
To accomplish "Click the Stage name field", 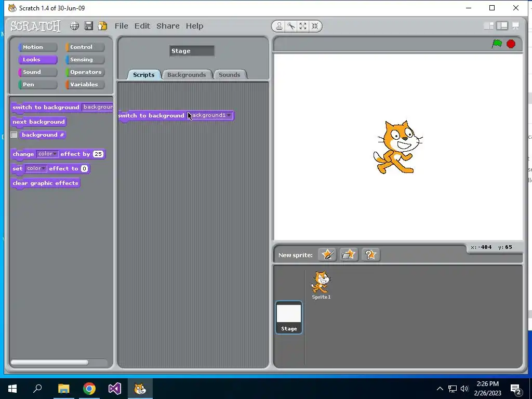I will pyautogui.click(x=192, y=51).
